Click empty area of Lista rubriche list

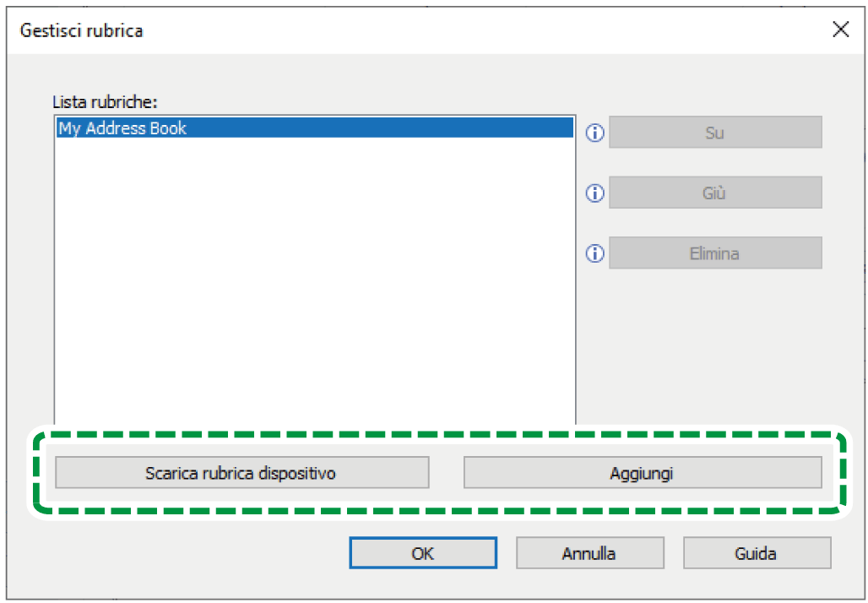pos(314,277)
